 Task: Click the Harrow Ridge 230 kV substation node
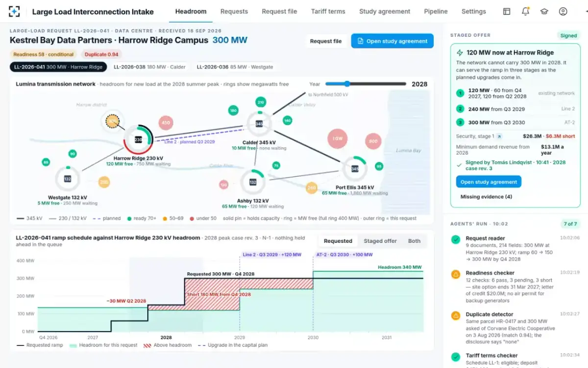click(138, 140)
